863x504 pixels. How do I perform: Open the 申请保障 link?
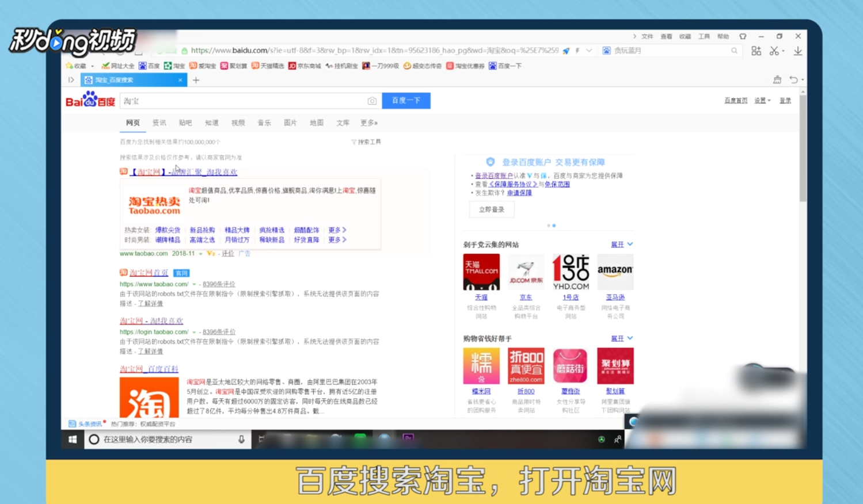(x=519, y=193)
